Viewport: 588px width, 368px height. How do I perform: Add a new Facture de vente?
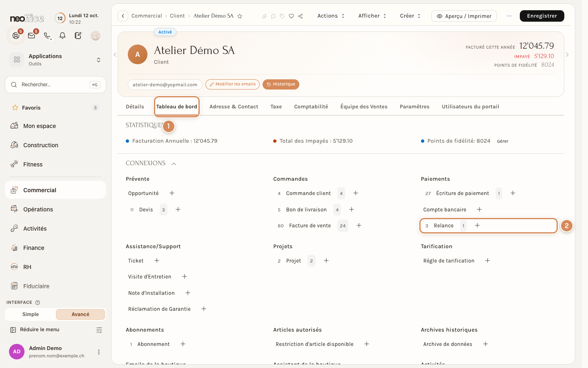point(359,225)
